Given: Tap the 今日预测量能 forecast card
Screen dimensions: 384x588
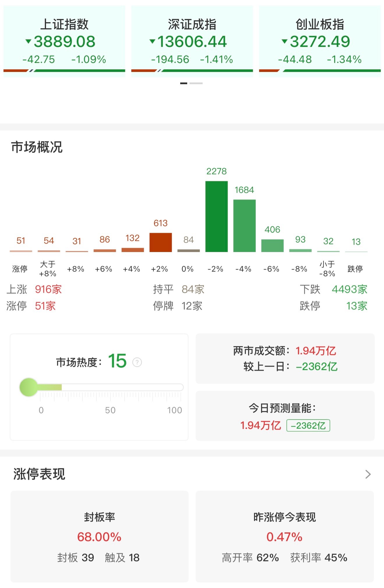Looking at the screenshot, I should 285,416.
